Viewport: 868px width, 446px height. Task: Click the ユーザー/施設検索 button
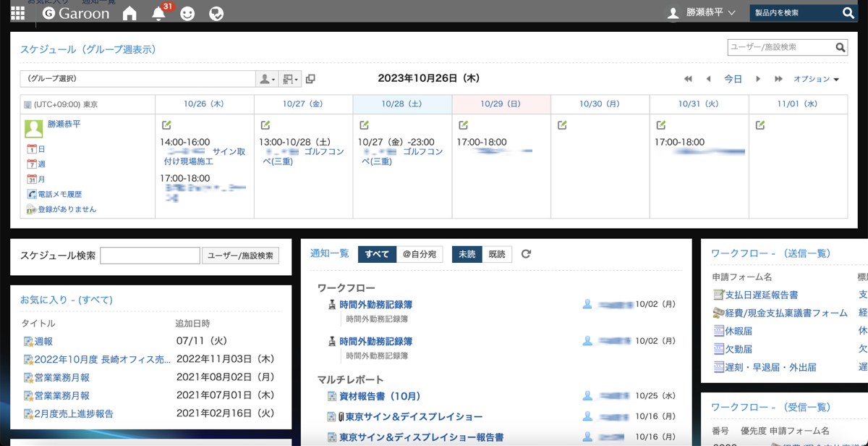pyautogui.click(x=240, y=256)
